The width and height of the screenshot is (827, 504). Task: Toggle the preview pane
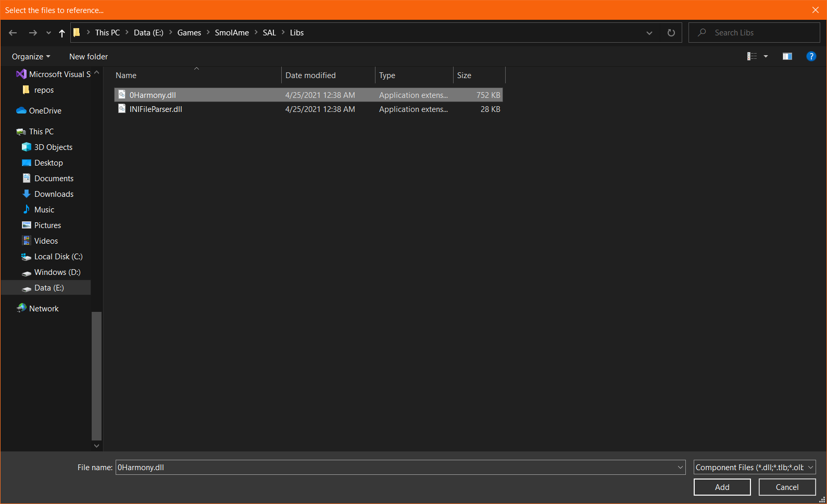click(787, 56)
